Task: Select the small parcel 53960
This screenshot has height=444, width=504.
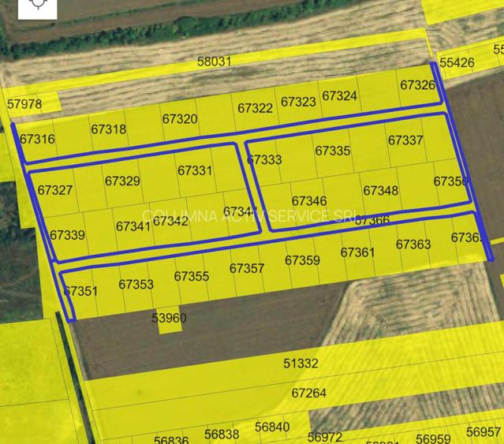Action: tap(169, 319)
